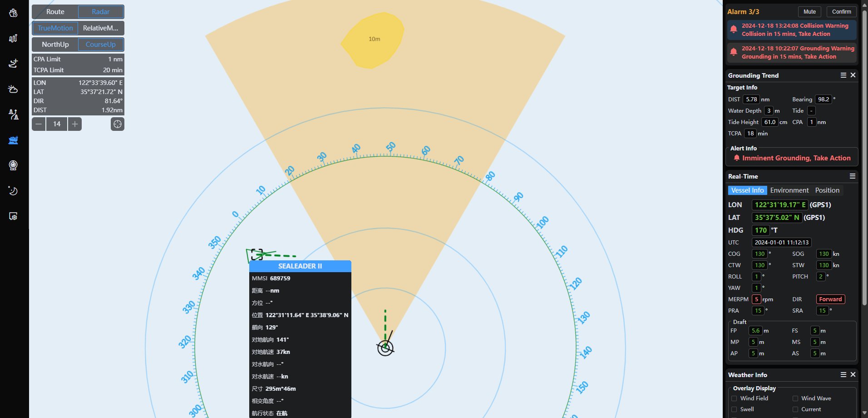Viewport: 868px width, 418px height.
Task: Increase zoom level with the plus stepper
Action: tap(75, 124)
